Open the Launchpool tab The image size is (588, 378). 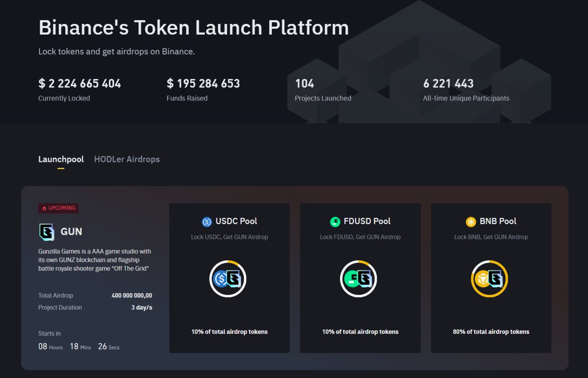(x=61, y=159)
